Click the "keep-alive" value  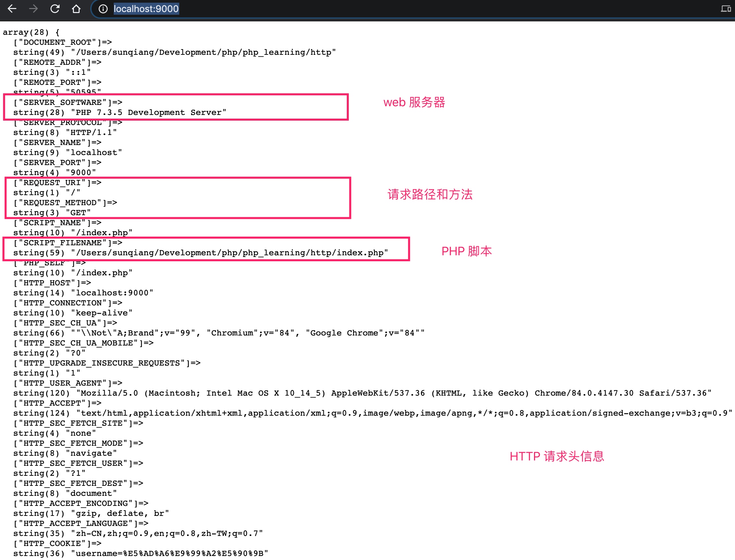coord(102,313)
